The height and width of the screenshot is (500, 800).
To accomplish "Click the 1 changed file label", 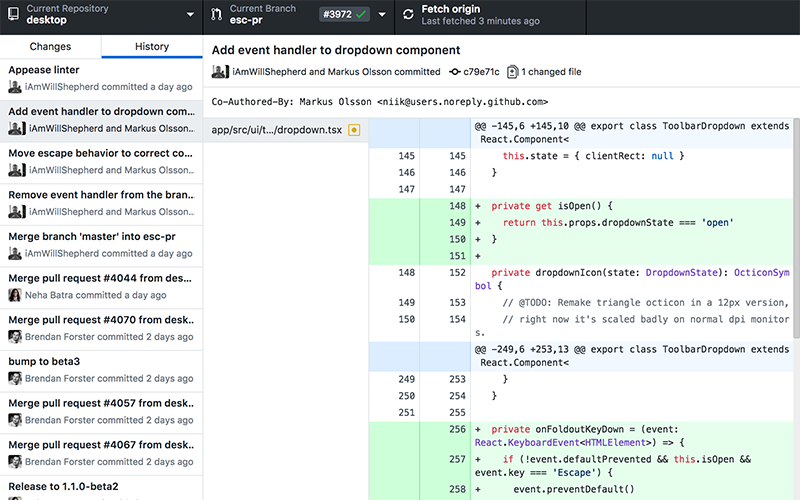I will (551, 72).
